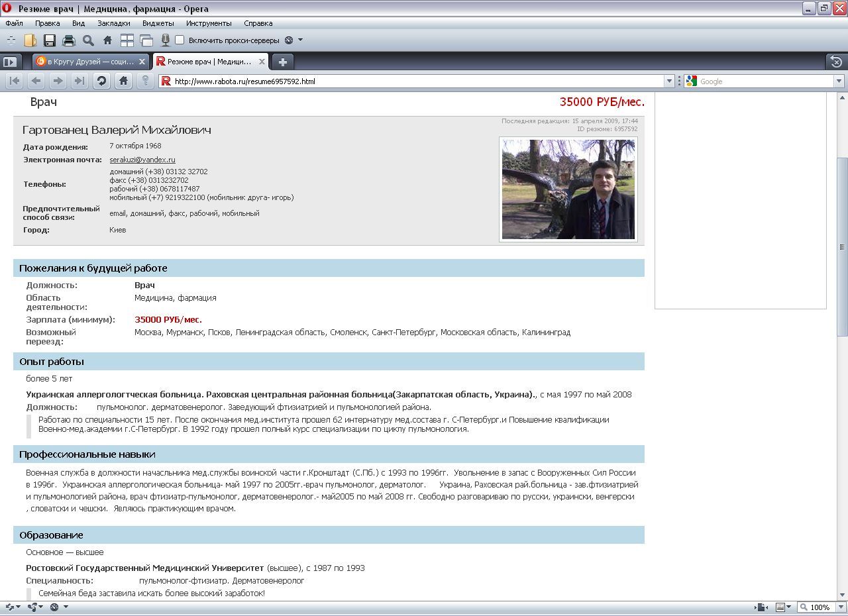Click the serakuzi@yandex.ru email link
This screenshot has height=616, width=848.
[142, 160]
